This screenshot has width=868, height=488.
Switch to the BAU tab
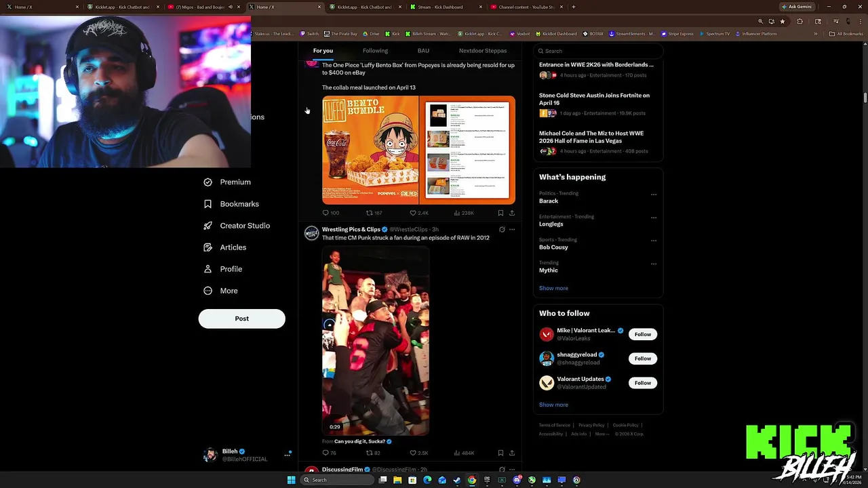pos(423,51)
